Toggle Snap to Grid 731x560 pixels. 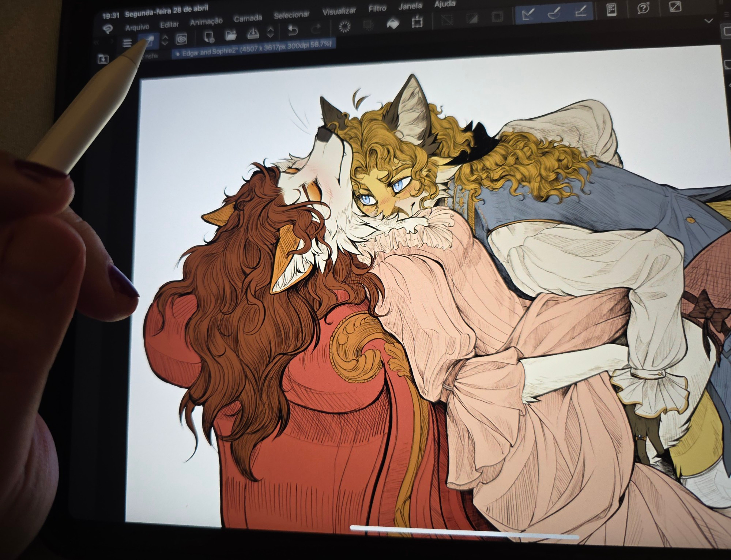(581, 12)
